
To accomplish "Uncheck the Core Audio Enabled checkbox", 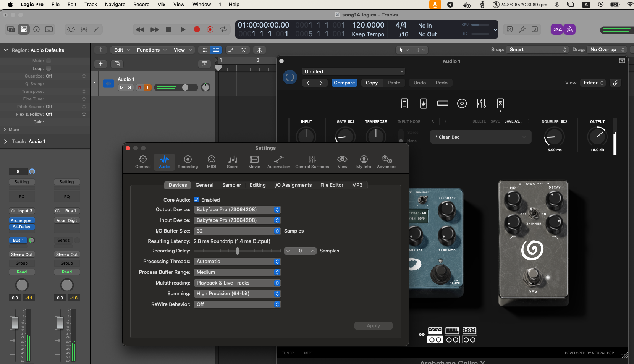I will [x=196, y=200].
